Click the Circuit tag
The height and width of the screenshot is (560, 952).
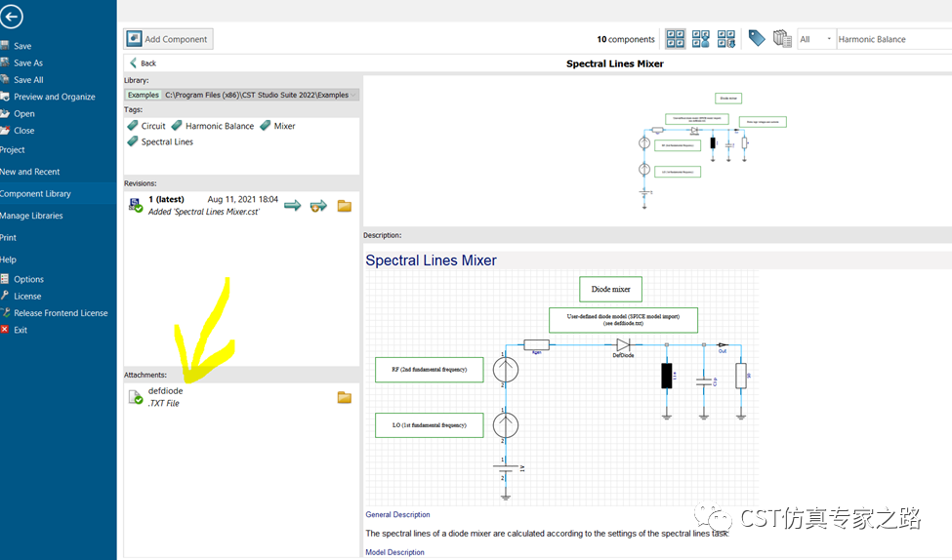(146, 126)
